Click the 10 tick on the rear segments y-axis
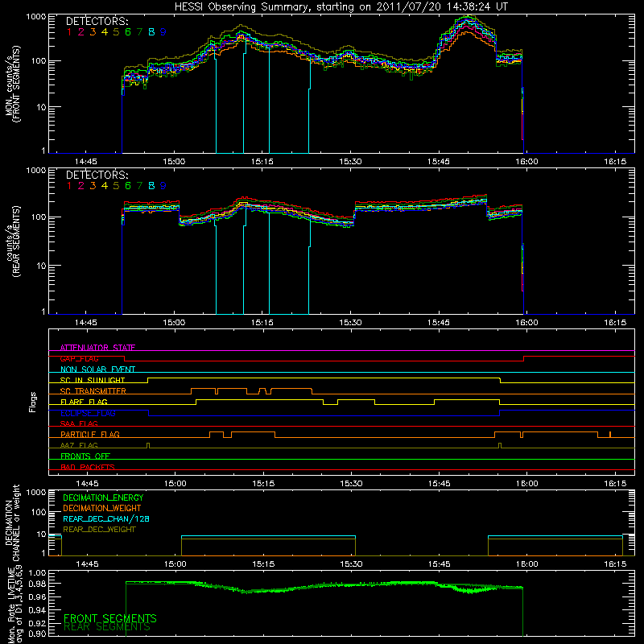 41,266
